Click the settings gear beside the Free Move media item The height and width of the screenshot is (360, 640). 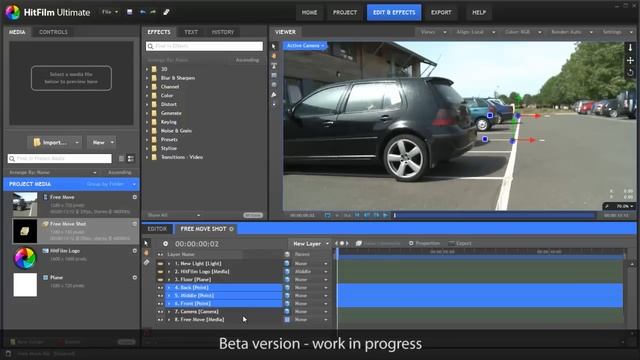click(134, 197)
